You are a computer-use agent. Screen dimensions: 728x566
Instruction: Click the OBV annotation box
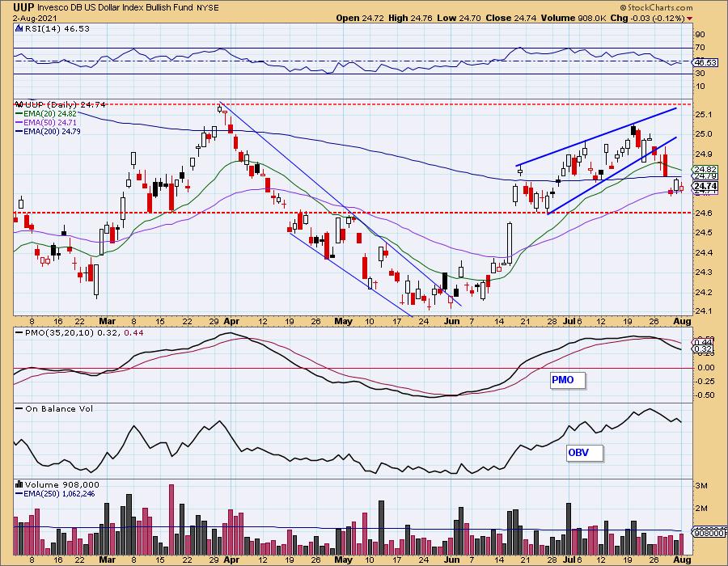pos(585,453)
